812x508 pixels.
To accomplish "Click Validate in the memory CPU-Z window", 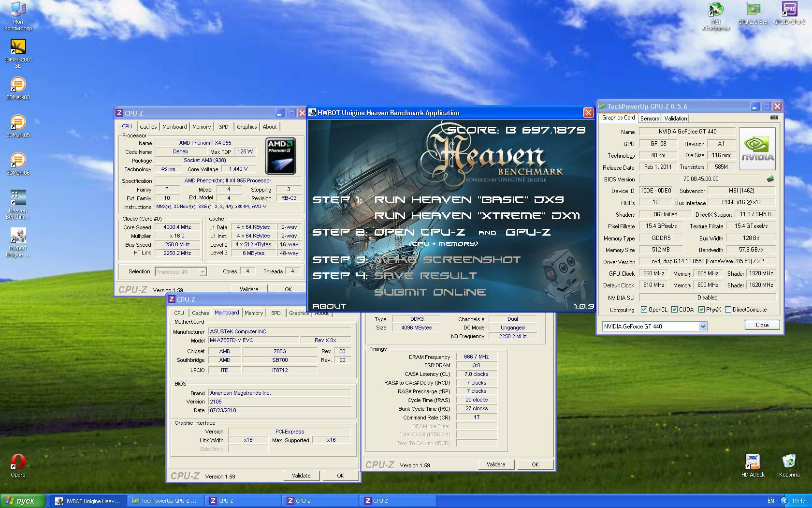I will 496,464.
